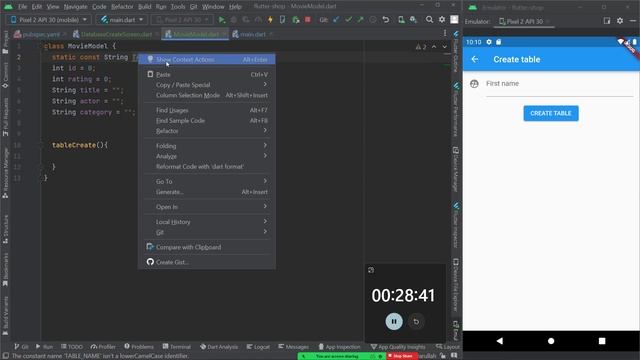Click the CREATE TABLE button
The height and width of the screenshot is (360, 640).
551,113
